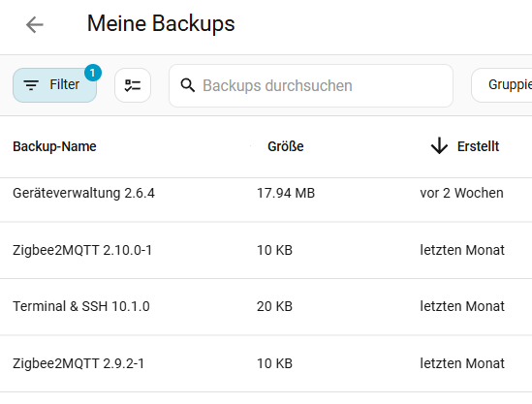Click the filter count badge showing 1
Screen dimensions: 532x404
click(x=93, y=73)
